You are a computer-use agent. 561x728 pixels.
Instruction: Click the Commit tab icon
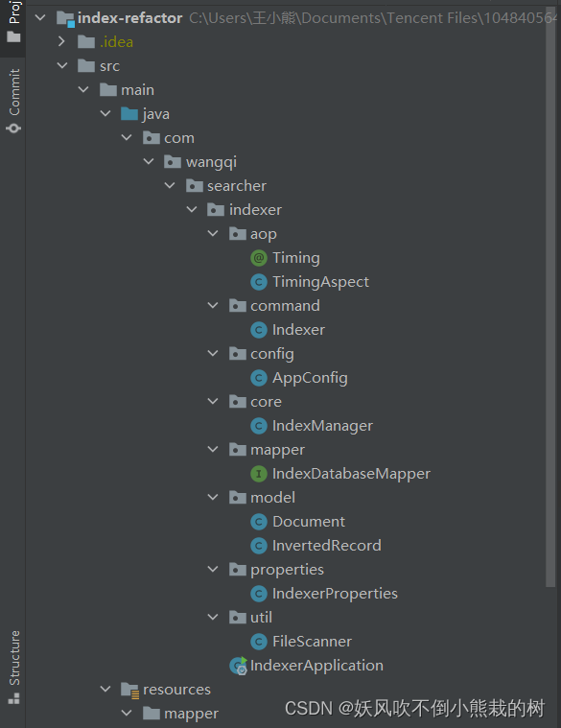pyautogui.click(x=14, y=129)
